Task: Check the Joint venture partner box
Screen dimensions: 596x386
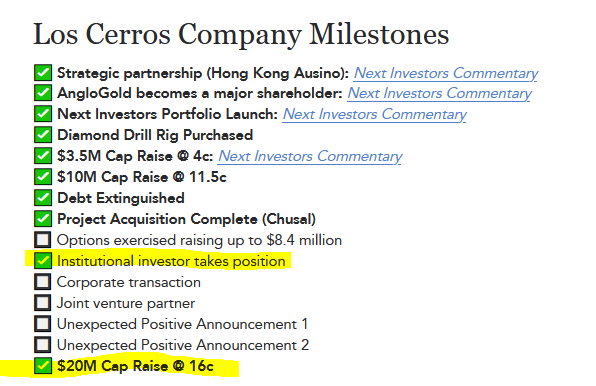Action: click(43, 303)
